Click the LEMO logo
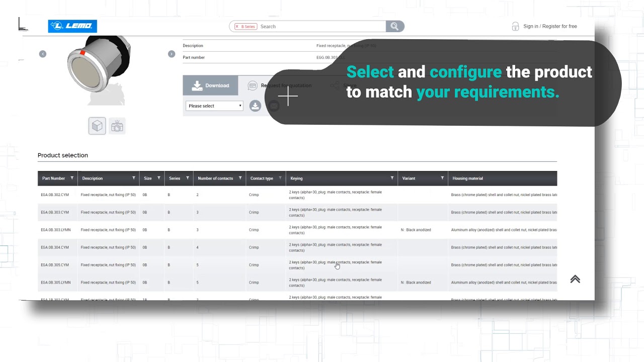The height and width of the screenshot is (362, 644). point(72,26)
